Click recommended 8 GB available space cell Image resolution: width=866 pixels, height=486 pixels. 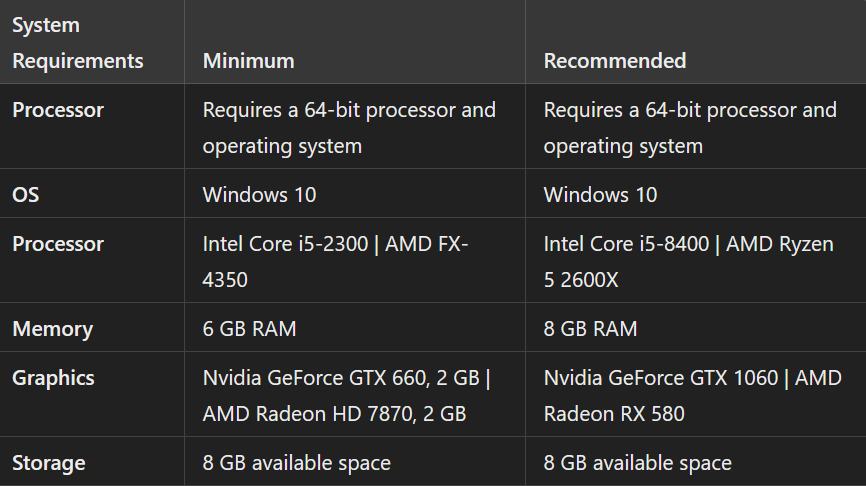pos(637,463)
